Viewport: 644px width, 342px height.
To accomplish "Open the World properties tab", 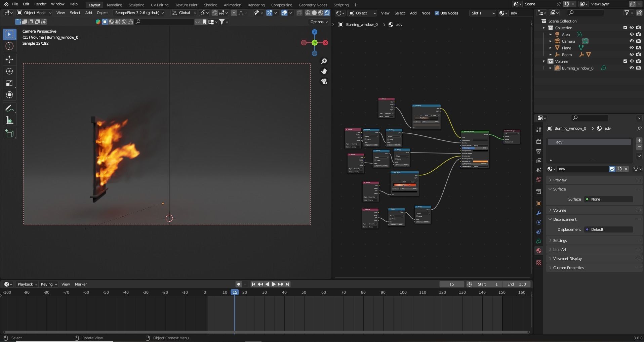I will pyautogui.click(x=539, y=179).
